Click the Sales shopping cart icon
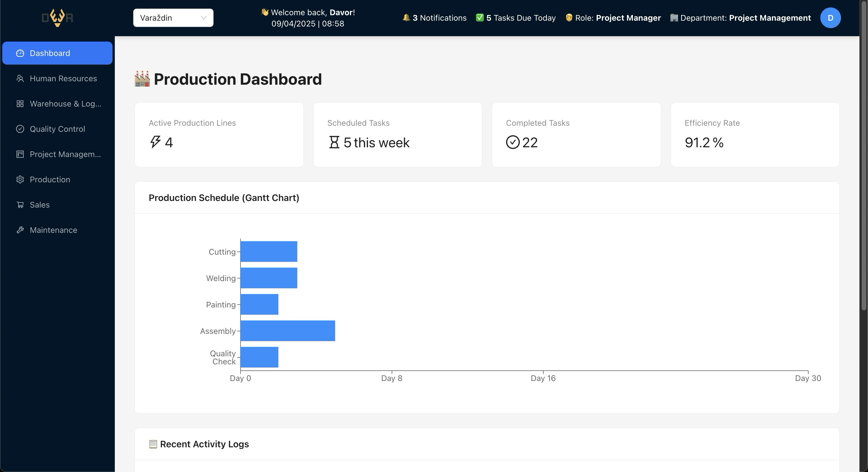Image resolution: width=868 pixels, height=472 pixels. click(20, 205)
